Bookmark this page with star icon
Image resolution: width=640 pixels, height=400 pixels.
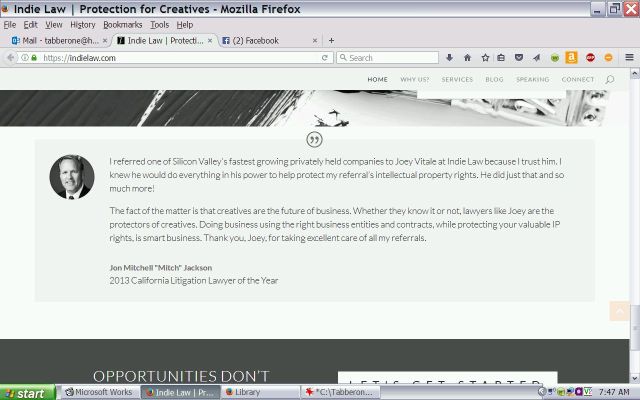(x=485, y=58)
